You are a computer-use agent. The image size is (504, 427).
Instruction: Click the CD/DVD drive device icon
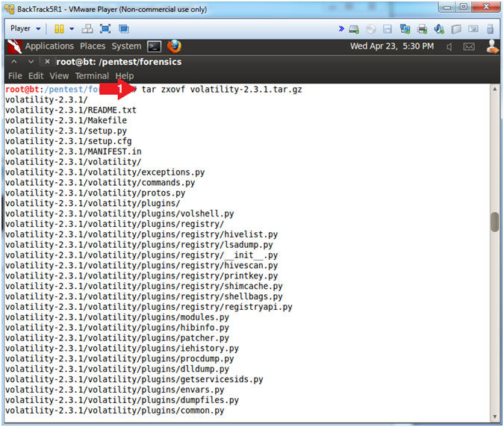(371, 29)
